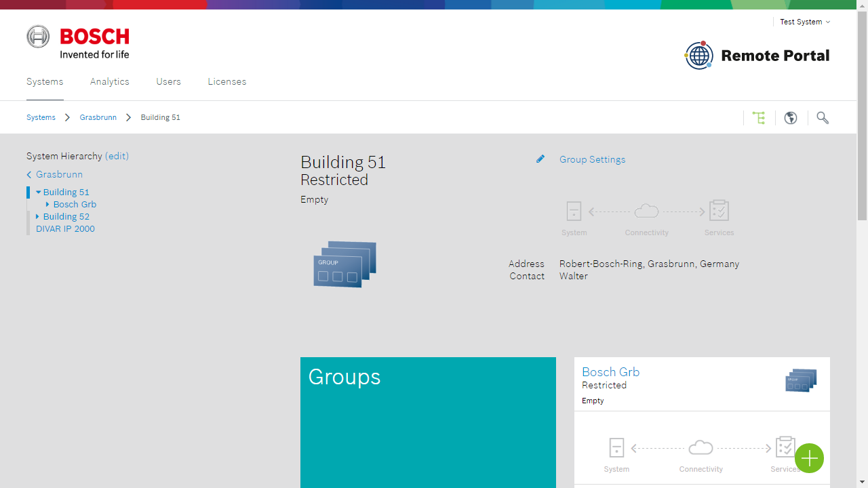The height and width of the screenshot is (488, 868).
Task: Expand the Building 52 tree node
Action: coord(38,217)
